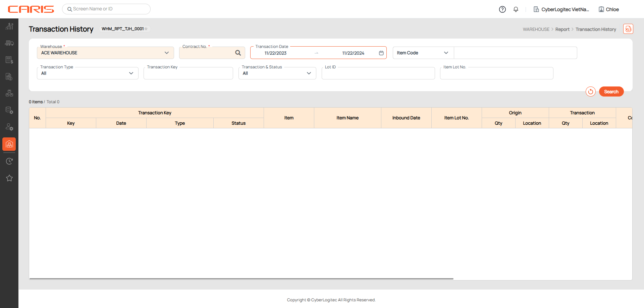Click the WAREHOUSE breadcrumb link
The image size is (644, 308).
pos(536,29)
